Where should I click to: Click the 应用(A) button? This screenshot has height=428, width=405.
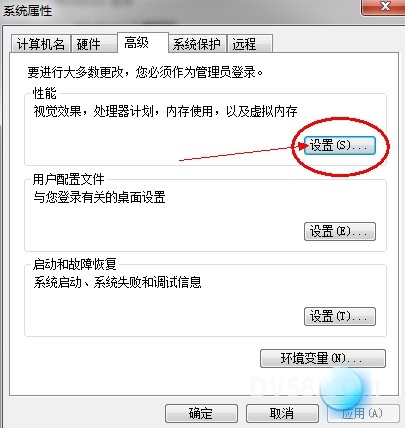[x=363, y=414]
